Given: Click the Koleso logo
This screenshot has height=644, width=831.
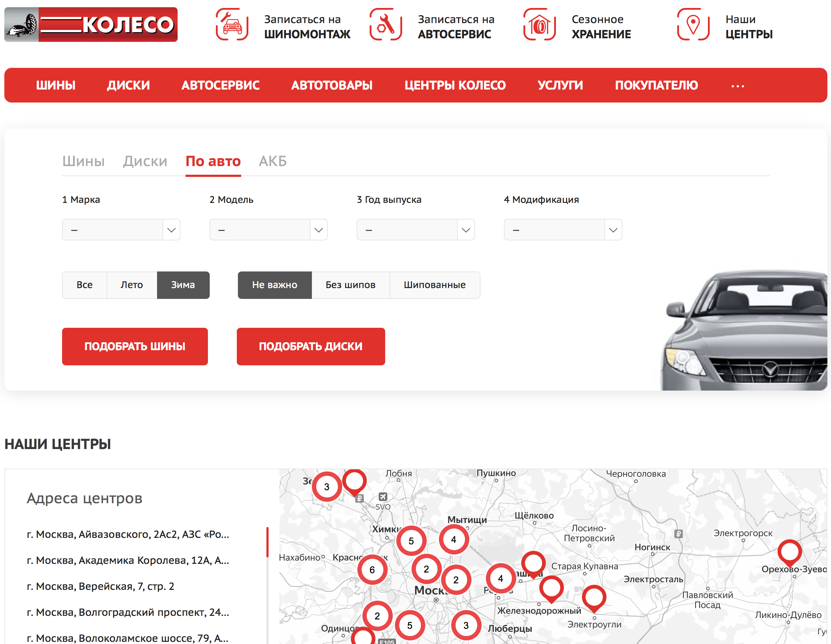Looking at the screenshot, I should pos(91,25).
